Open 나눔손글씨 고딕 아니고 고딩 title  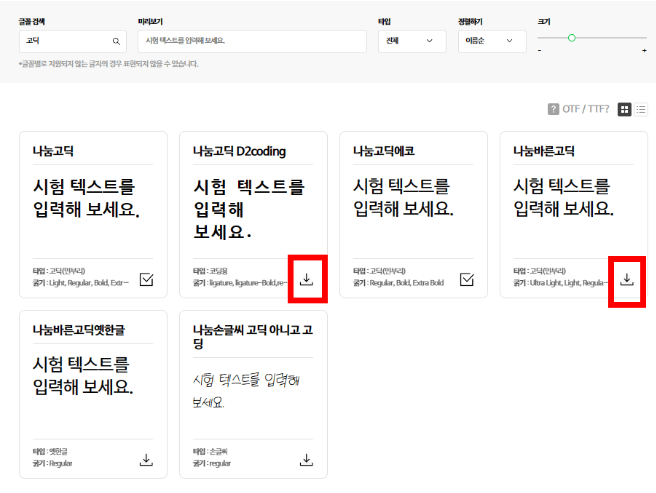tap(253, 336)
